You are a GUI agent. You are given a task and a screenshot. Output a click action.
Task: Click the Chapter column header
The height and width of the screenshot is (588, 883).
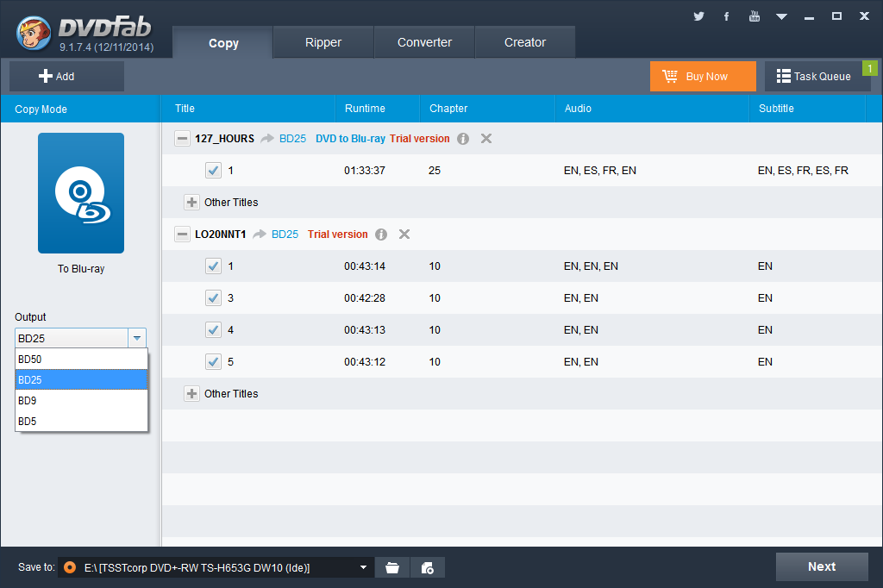pyautogui.click(x=488, y=109)
